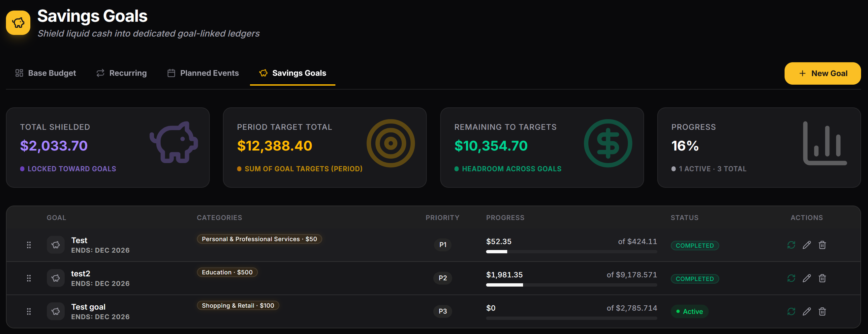
Task: Click refresh icon in the test2 row
Action: point(791,278)
